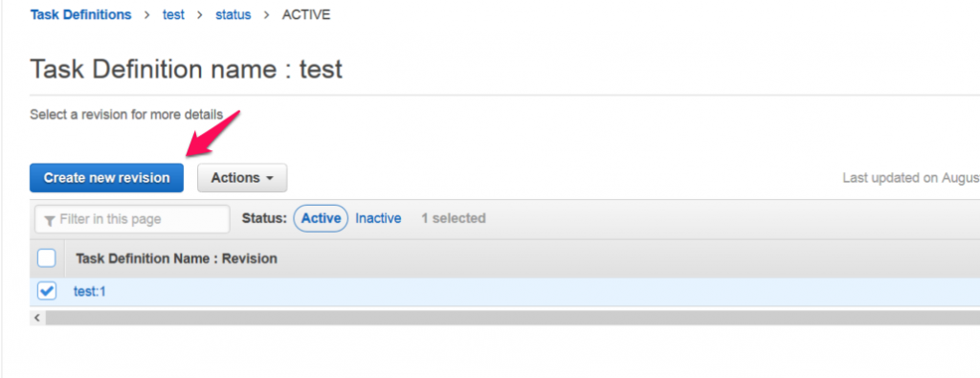Switch status filter to Inactive
This screenshot has width=980, height=378.
point(378,219)
